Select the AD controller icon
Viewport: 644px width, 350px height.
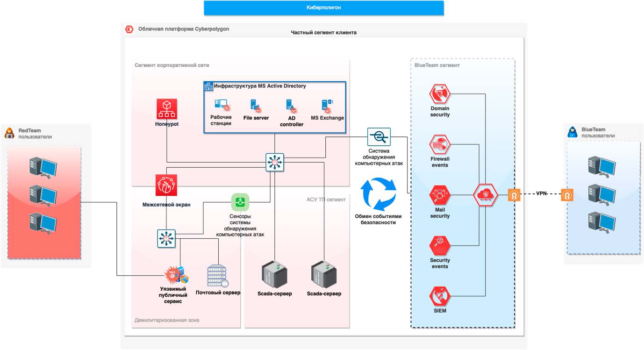coord(292,107)
